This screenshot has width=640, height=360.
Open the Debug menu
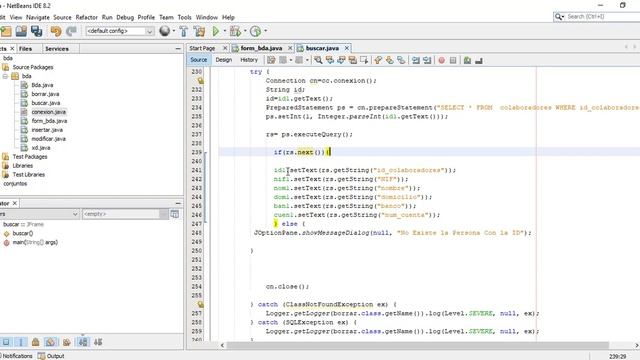pyautogui.click(x=125, y=17)
